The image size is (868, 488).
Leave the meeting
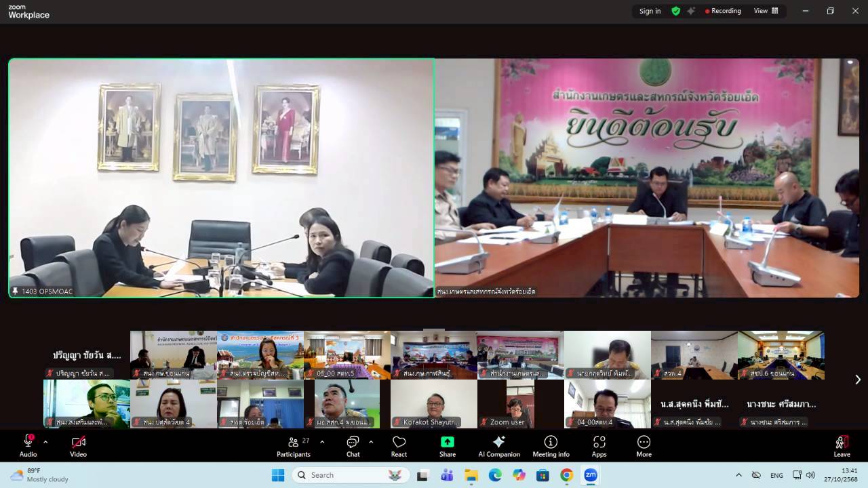[x=842, y=445]
